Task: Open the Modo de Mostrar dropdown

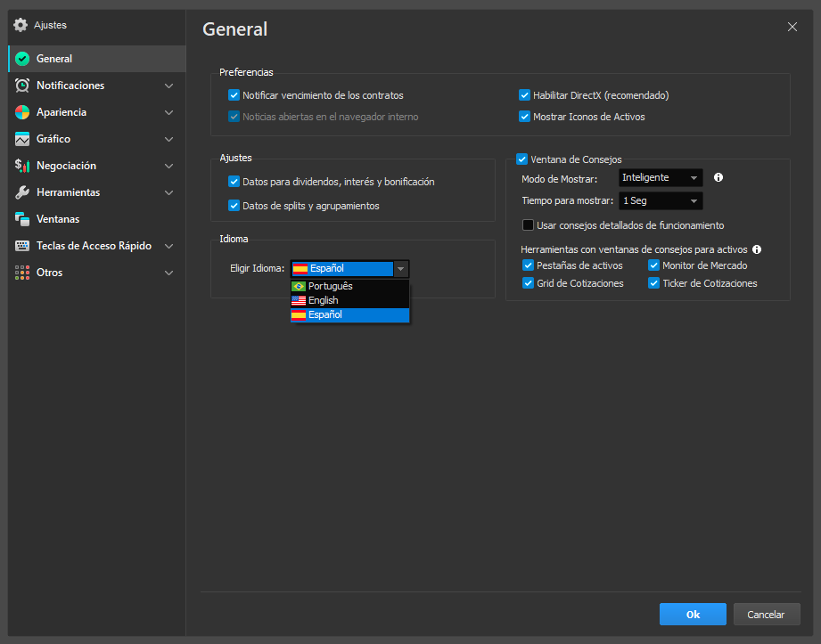Action: coord(661,178)
